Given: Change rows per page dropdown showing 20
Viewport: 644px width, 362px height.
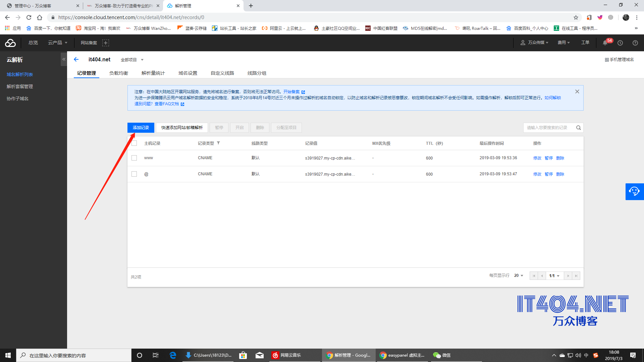Looking at the screenshot, I should 519,276.
